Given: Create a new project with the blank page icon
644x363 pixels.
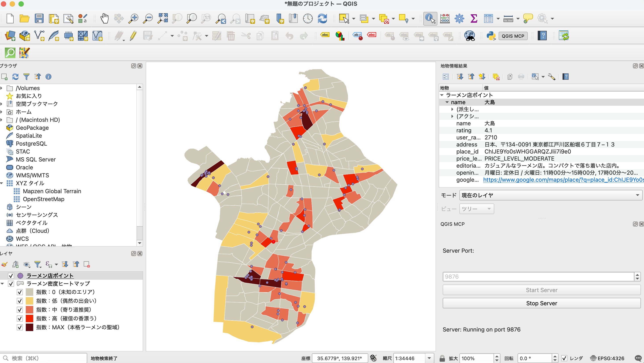Looking at the screenshot, I should pyautogui.click(x=10, y=19).
